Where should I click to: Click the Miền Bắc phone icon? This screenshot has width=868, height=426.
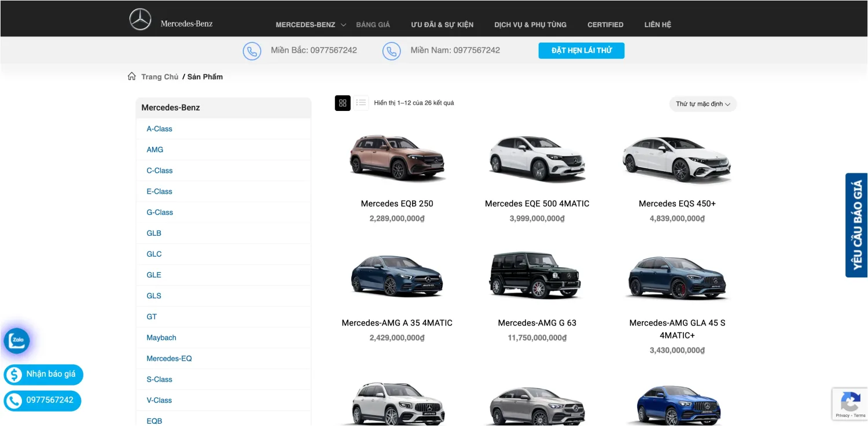click(x=252, y=51)
